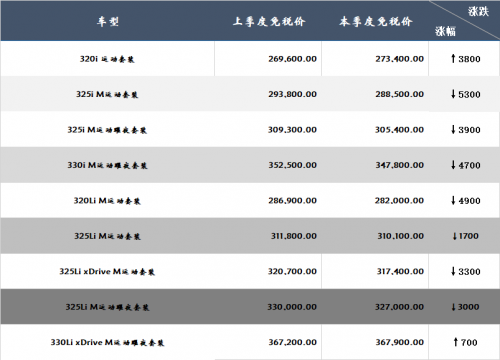The image size is (500, 360).
Task: Select the 车型 column header
Action: pos(108,22)
